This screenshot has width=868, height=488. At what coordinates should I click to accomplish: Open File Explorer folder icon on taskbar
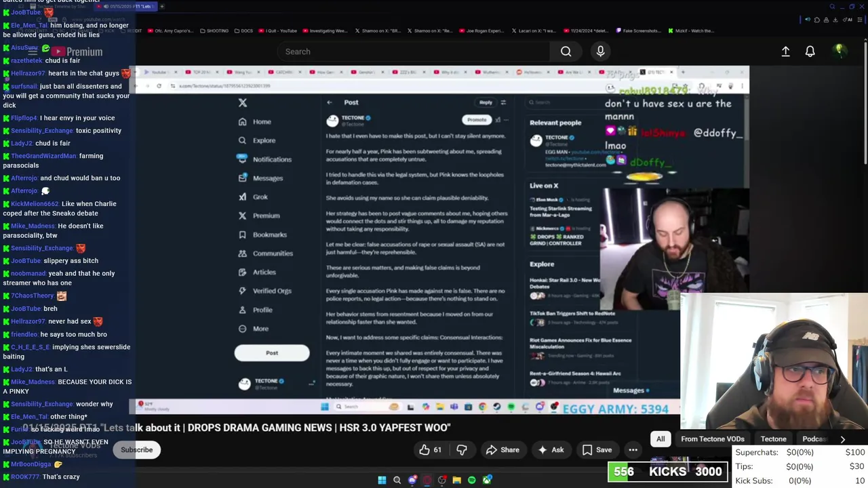(x=456, y=480)
